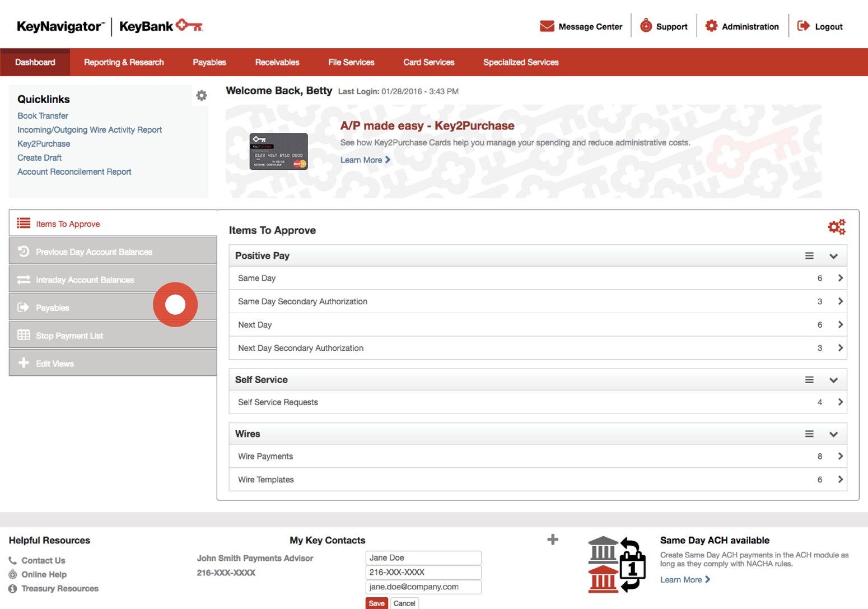Open the File Services menu

pyautogui.click(x=351, y=62)
